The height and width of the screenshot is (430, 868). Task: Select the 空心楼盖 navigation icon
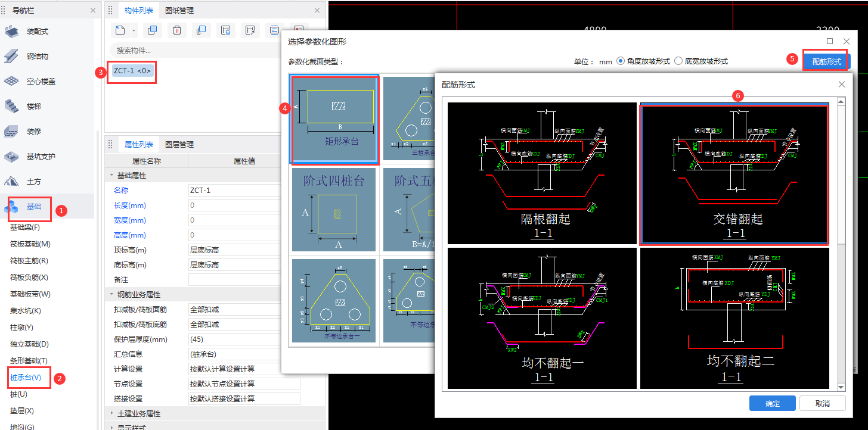(x=12, y=82)
